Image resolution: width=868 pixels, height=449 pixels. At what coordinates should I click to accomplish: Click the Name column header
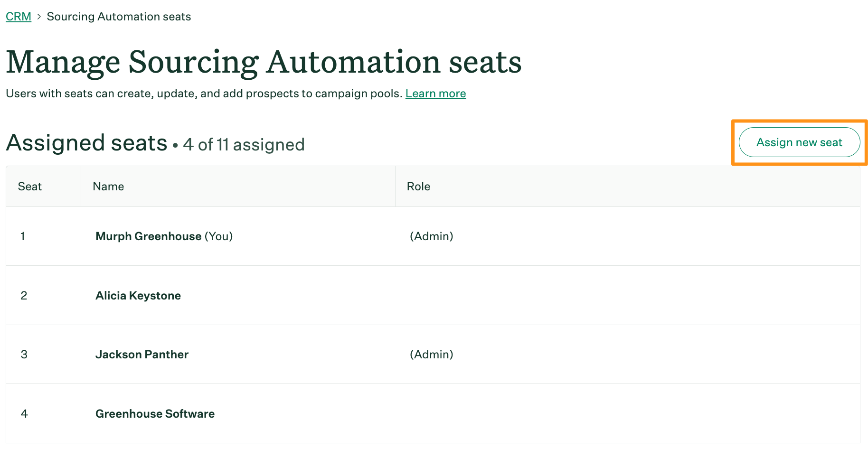[108, 186]
